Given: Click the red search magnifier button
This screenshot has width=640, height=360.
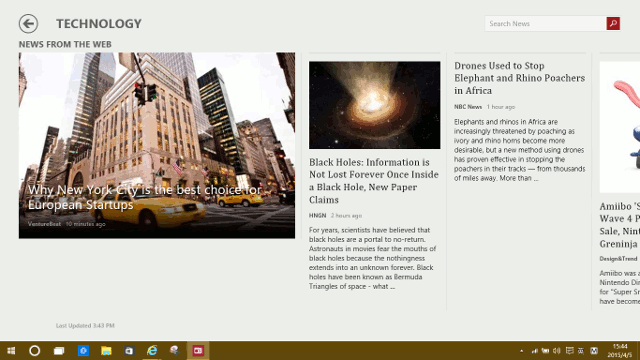Looking at the screenshot, I should click(x=613, y=24).
